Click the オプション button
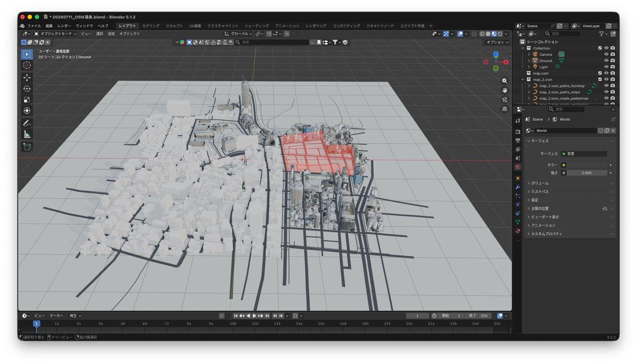 point(497,42)
